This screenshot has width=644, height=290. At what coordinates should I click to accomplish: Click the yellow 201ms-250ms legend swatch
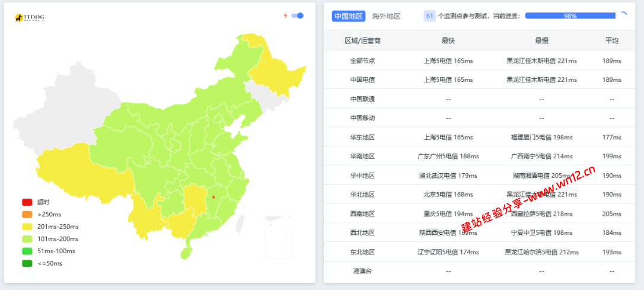(x=27, y=227)
